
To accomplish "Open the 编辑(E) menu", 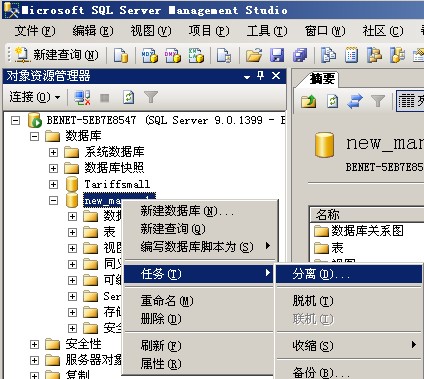I will point(93,31).
